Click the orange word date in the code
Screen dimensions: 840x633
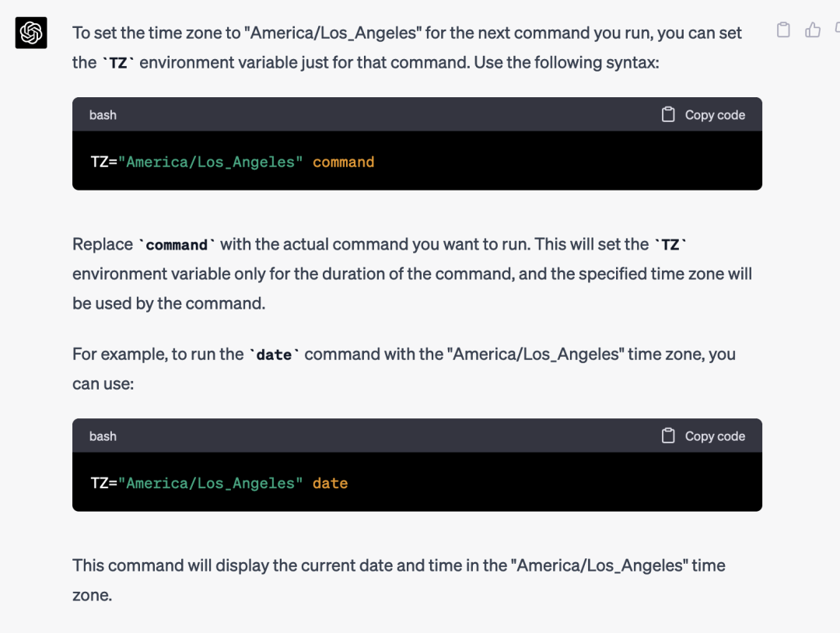pos(330,483)
